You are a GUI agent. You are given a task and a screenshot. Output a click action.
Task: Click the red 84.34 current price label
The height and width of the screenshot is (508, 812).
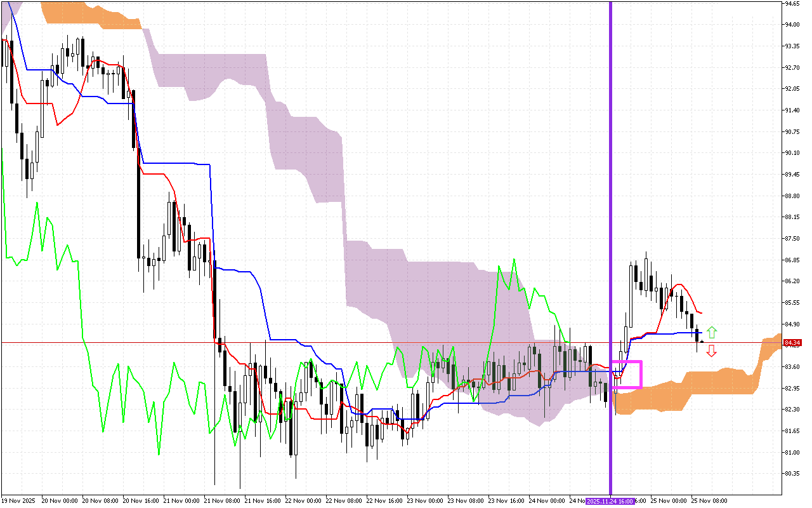point(792,343)
